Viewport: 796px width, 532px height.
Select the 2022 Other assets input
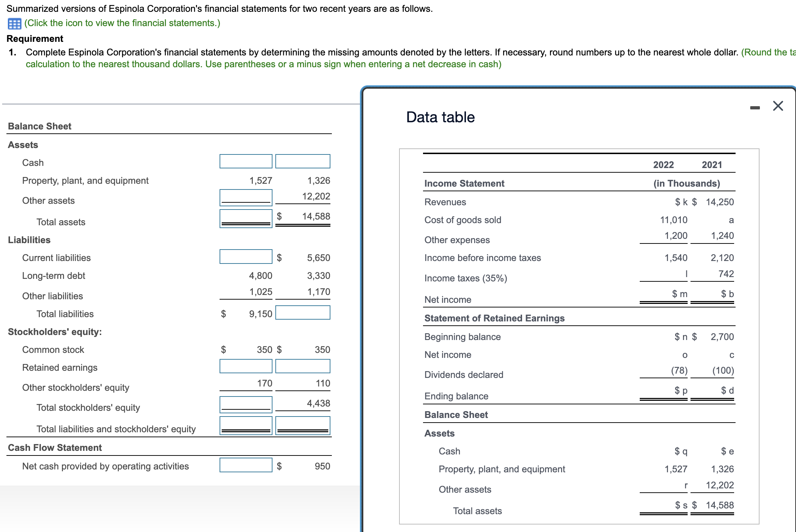point(246,197)
